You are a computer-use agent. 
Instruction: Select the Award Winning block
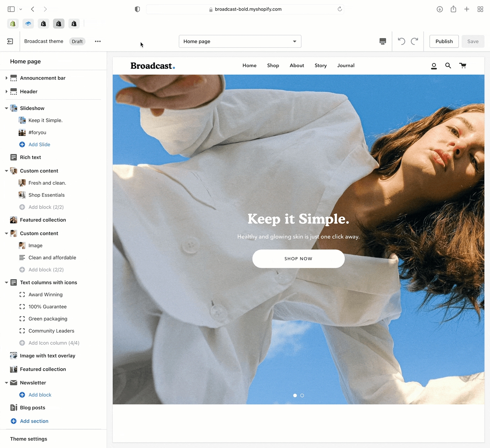click(45, 295)
